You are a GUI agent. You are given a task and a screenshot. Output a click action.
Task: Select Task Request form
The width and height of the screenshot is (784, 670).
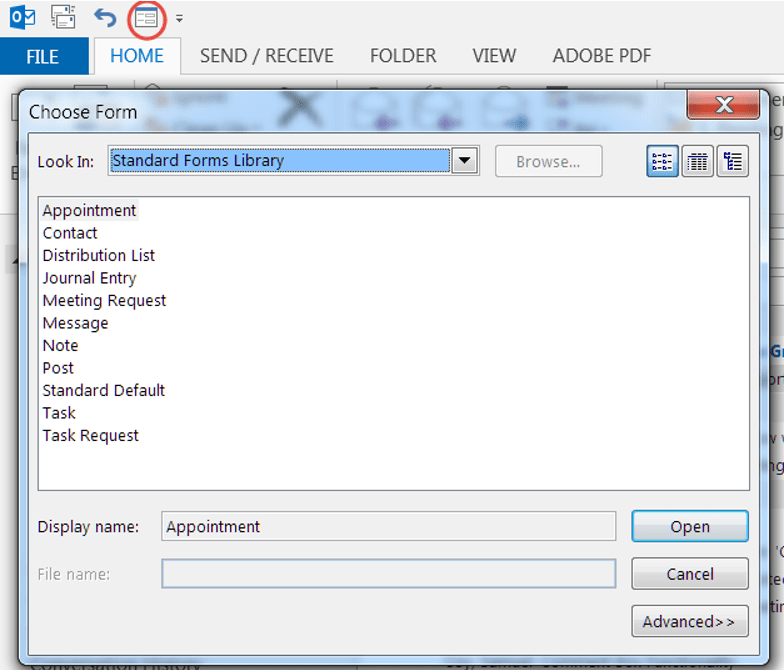pos(90,436)
